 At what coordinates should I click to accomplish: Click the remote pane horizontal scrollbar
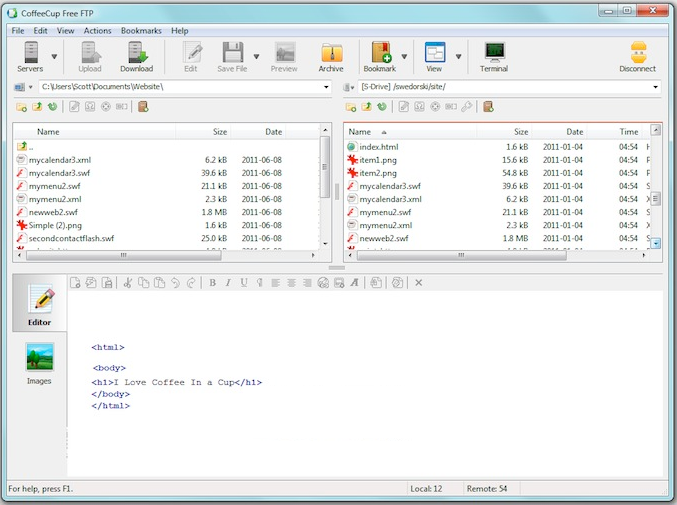coord(461,255)
